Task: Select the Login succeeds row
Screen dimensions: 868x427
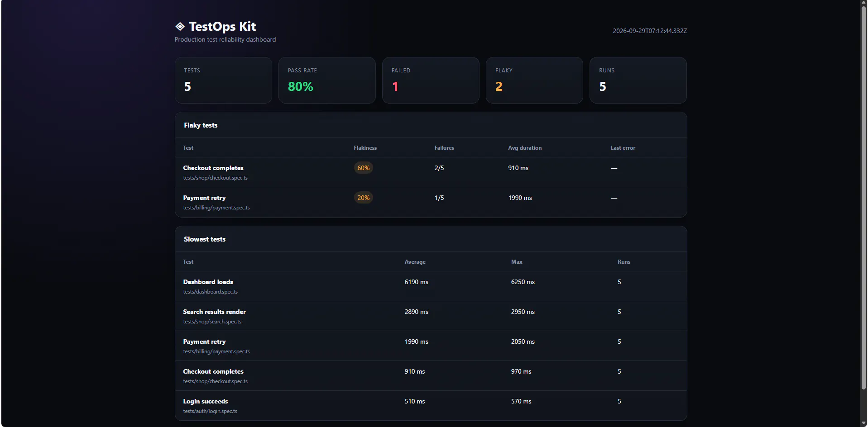Action: [x=431, y=406]
